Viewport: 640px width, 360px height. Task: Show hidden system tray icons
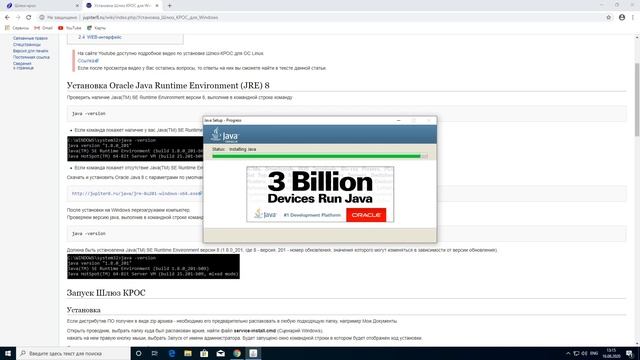568,353
